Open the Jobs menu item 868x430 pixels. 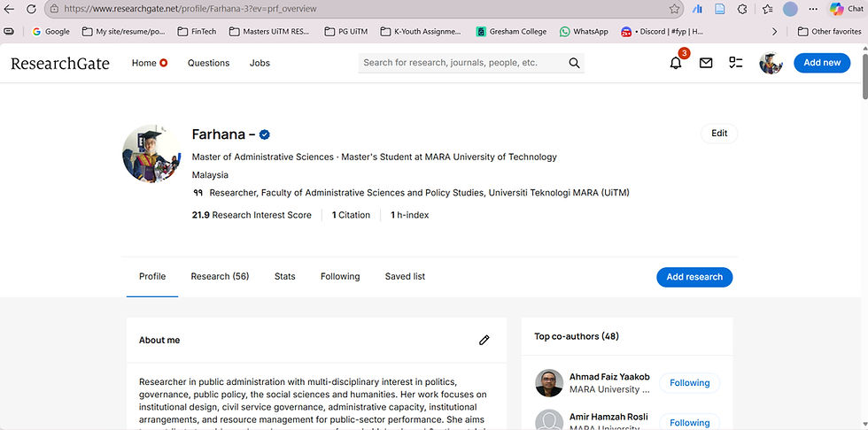pyautogui.click(x=260, y=63)
